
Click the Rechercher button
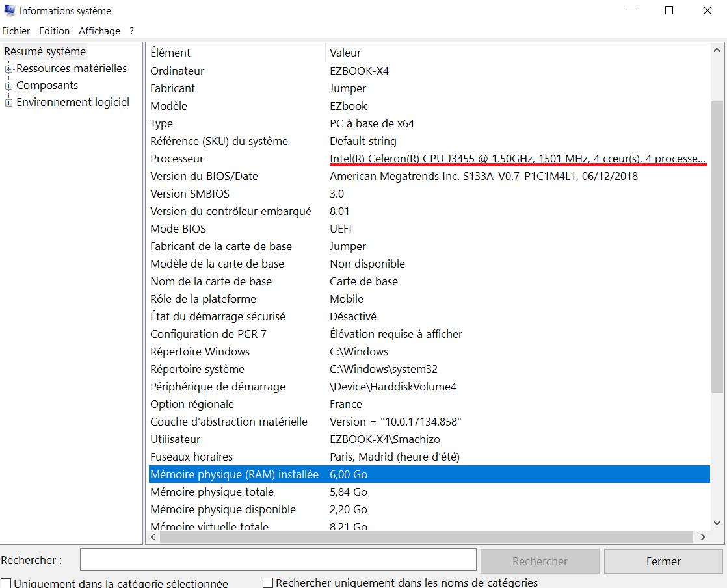point(540,561)
